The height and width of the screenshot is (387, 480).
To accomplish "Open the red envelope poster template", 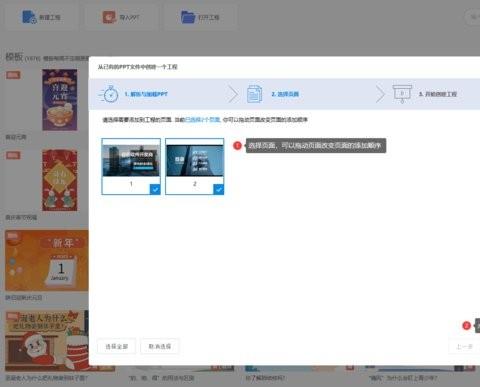I will coord(60,180).
